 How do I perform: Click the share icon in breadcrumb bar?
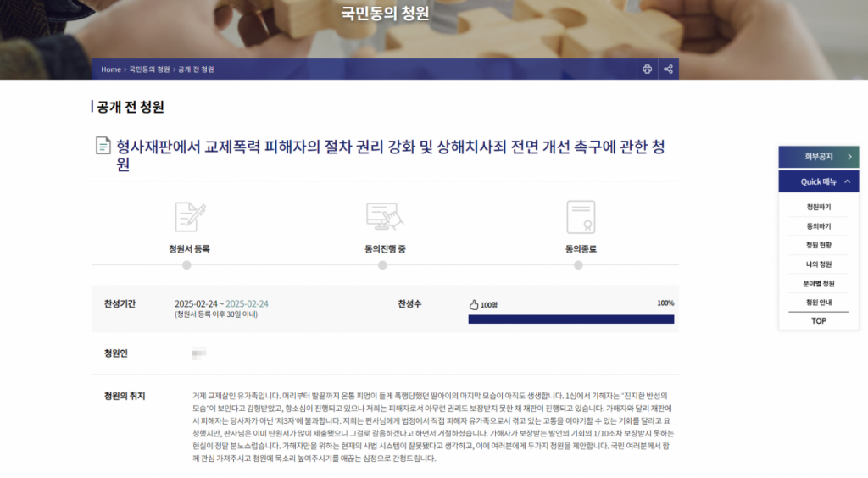(668, 69)
